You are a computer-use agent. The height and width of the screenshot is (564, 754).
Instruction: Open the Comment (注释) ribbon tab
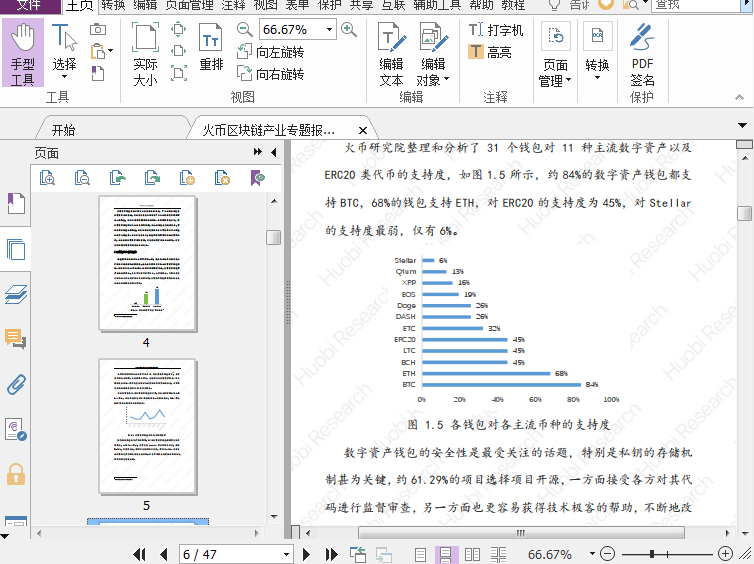(234, 5)
